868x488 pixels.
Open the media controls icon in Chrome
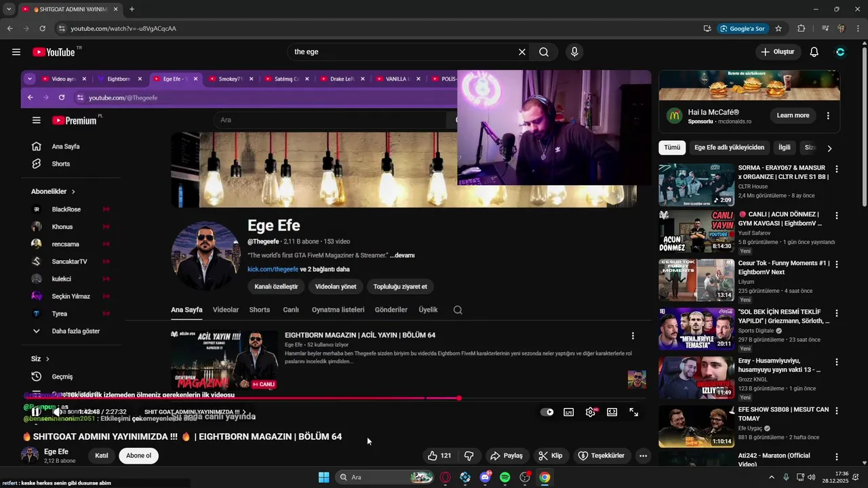(825, 28)
